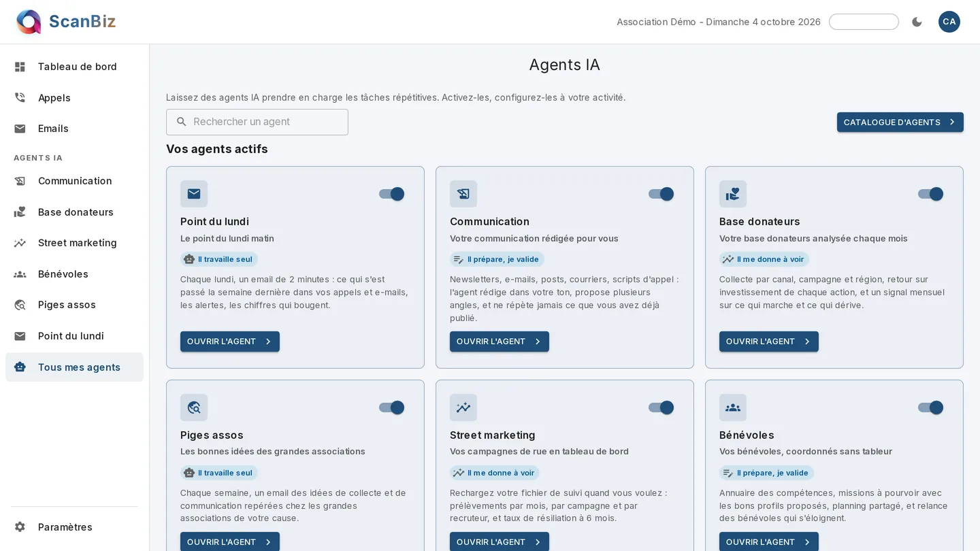Click the Bénévoles card title

[747, 435]
